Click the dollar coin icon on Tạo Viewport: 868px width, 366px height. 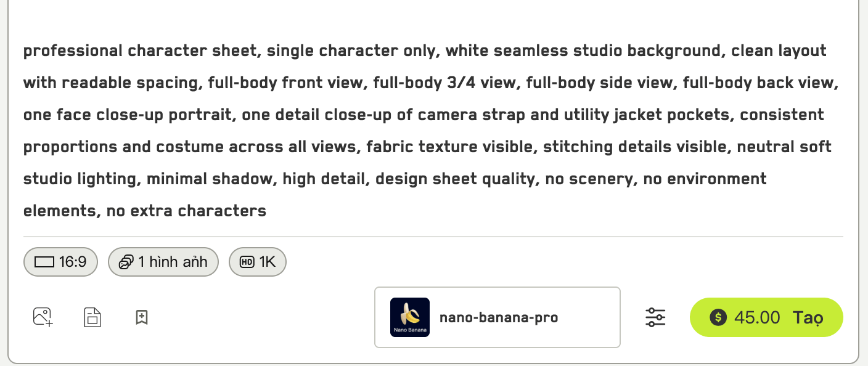pos(718,317)
